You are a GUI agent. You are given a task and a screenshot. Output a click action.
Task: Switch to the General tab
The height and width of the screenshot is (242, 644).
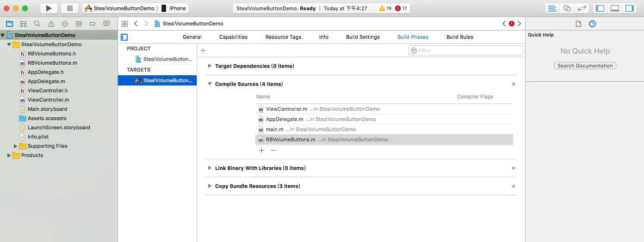click(192, 37)
